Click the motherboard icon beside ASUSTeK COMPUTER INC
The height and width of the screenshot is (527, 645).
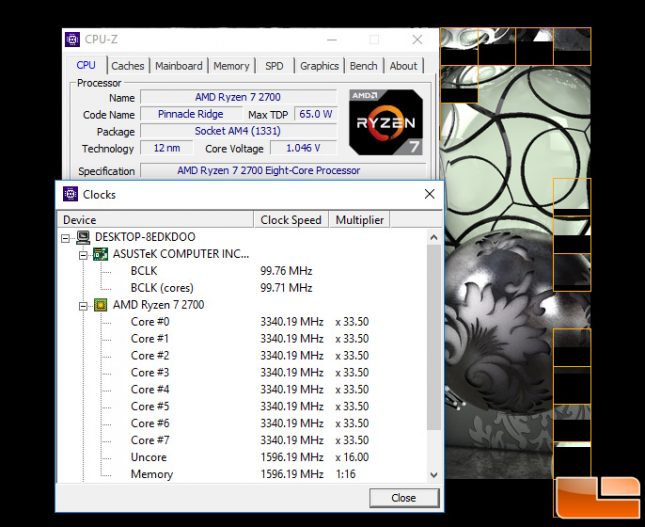pyautogui.click(x=100, y=254)
